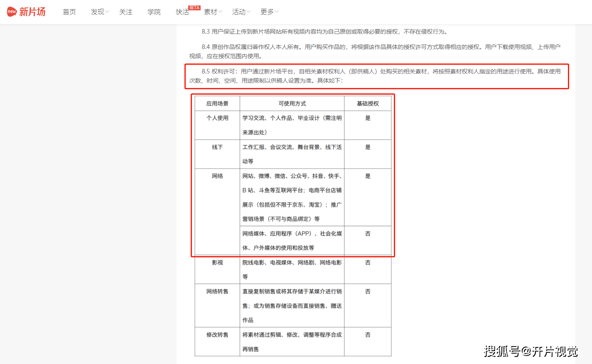This screenshot has height=364, width=592.
Task: Click 否 in the 网络转售 row
Action: point(368,291)
